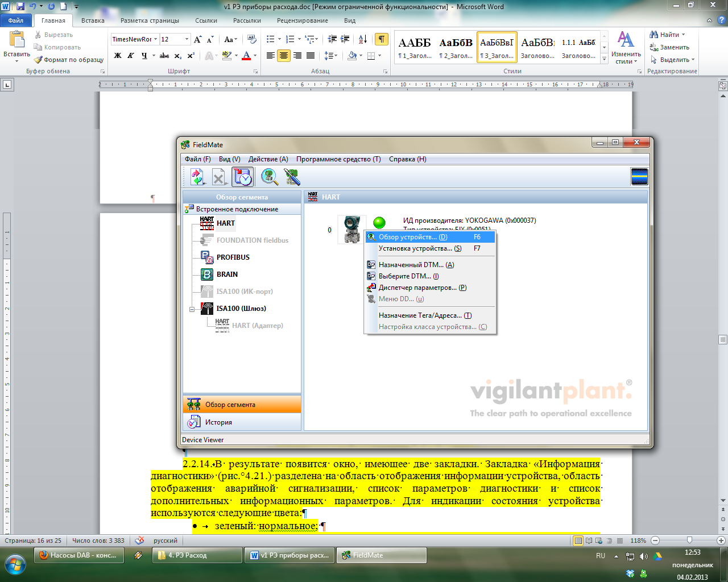Click the center alignment icon

pyautogui.click(x=283, y=56)
